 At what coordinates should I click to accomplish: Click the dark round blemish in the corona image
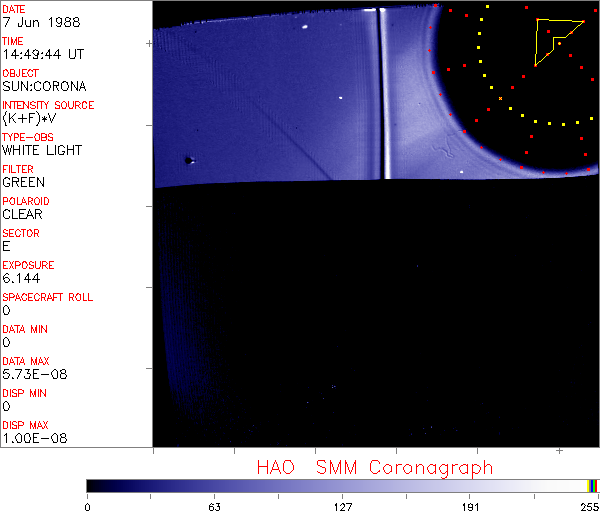coord(187,159)
